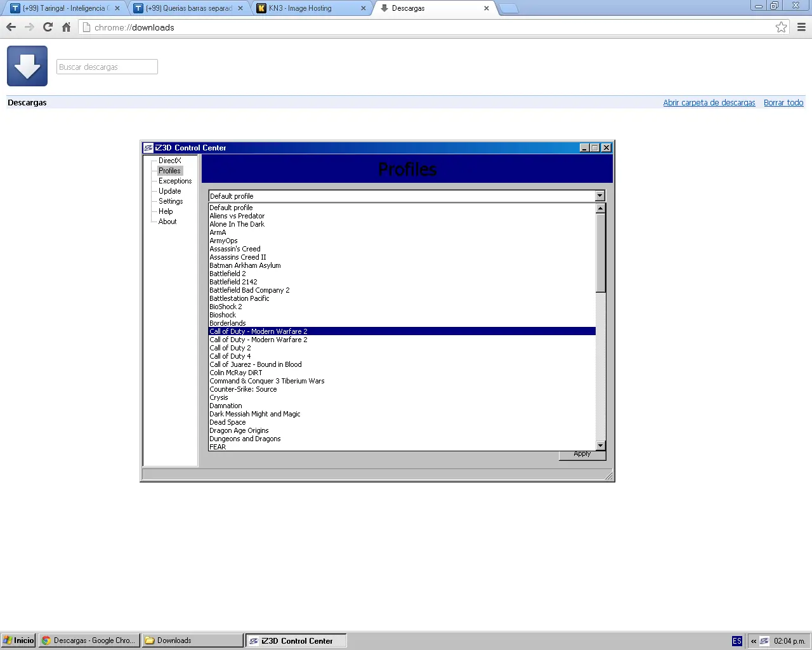Click Chrome forward arrow button
This screenshot has height=650, width=812.
point(29,27)
